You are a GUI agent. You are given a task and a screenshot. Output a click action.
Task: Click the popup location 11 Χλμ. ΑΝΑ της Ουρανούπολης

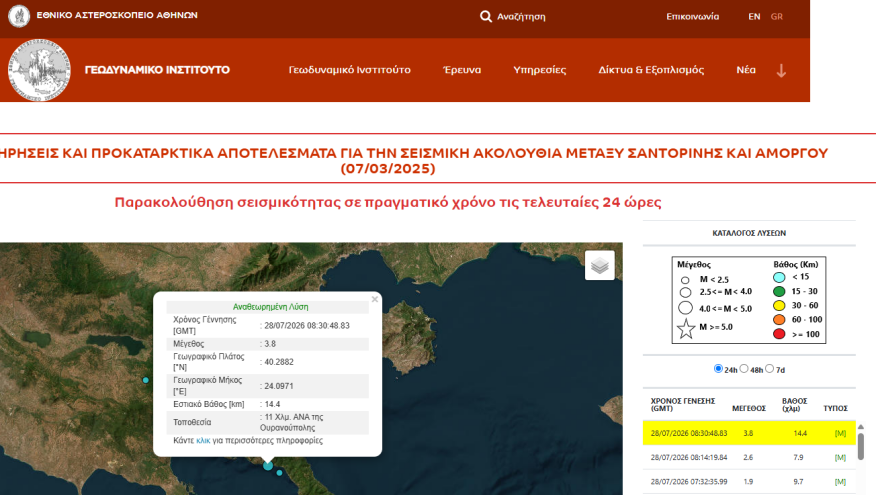[x=292, y=422]
